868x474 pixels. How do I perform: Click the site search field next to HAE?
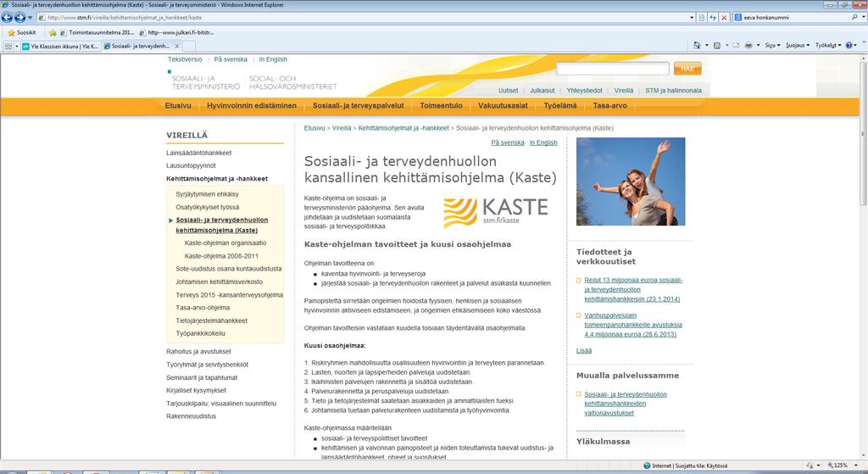(x=612, y=69)
